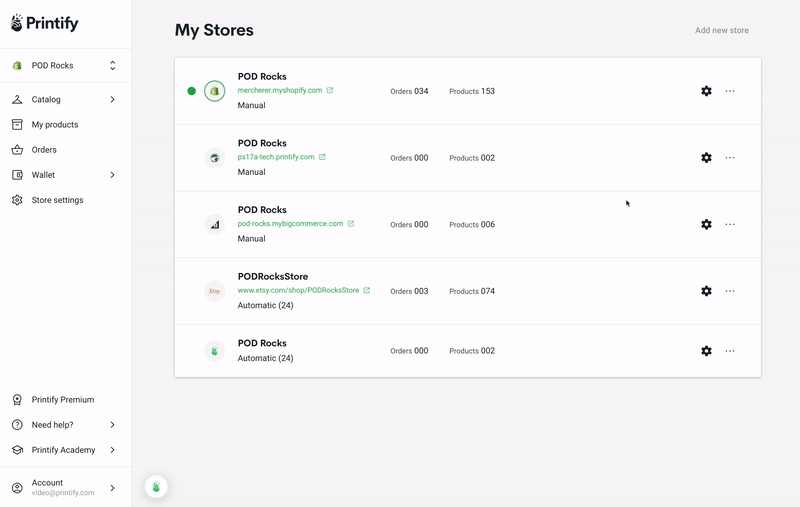The image size is (800, 507).
Task: Click the floating Printify chat bubble
Action: click(x=156, y=487)
